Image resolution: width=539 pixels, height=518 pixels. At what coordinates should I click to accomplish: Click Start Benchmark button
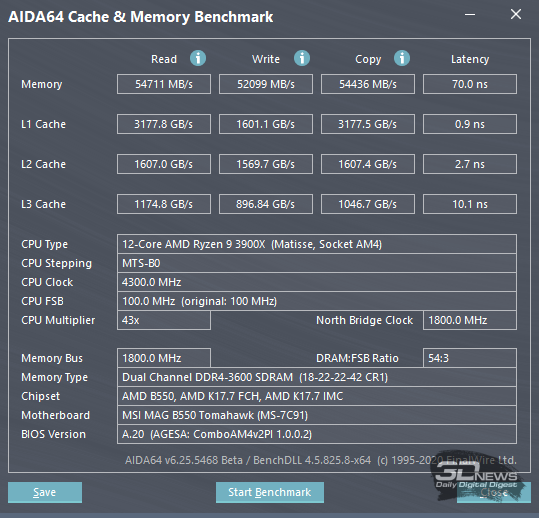pyautogui.click(x=270, y=492)
